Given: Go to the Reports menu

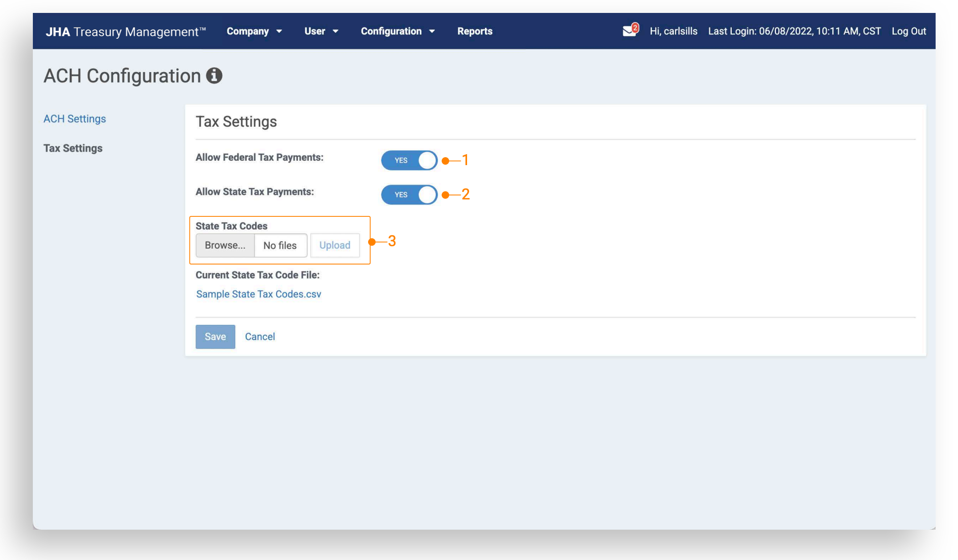Looking at the screenshot, I should 475,31.
